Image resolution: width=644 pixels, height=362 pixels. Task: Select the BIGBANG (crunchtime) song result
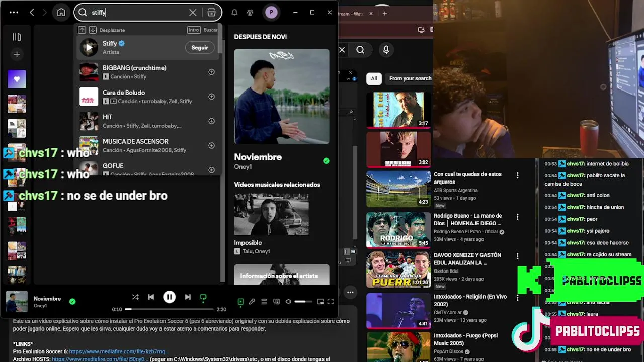[x=148, y=72]
